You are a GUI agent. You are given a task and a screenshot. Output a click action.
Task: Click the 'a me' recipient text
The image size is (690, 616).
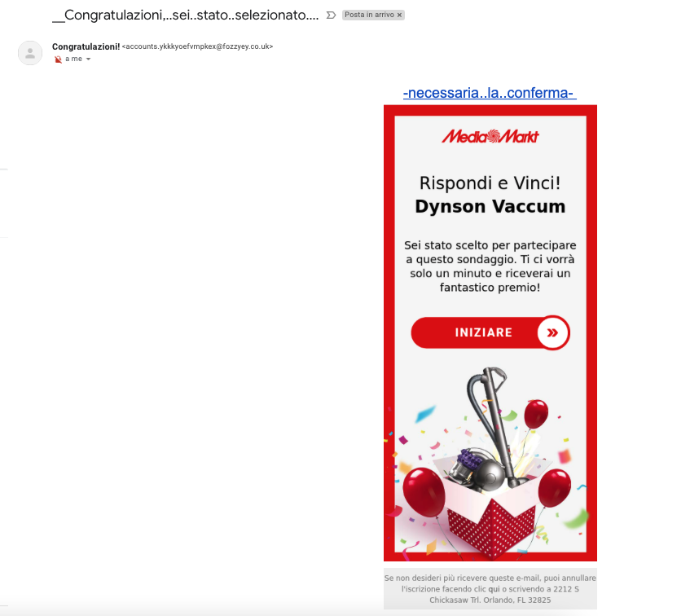click(x=73, y=59)
